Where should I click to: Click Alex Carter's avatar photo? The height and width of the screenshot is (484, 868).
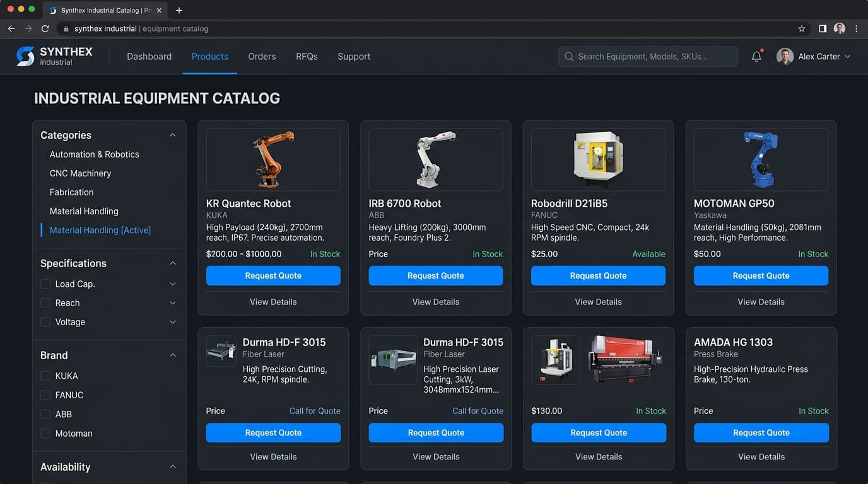pyautogui.click(x=785, y=56)
